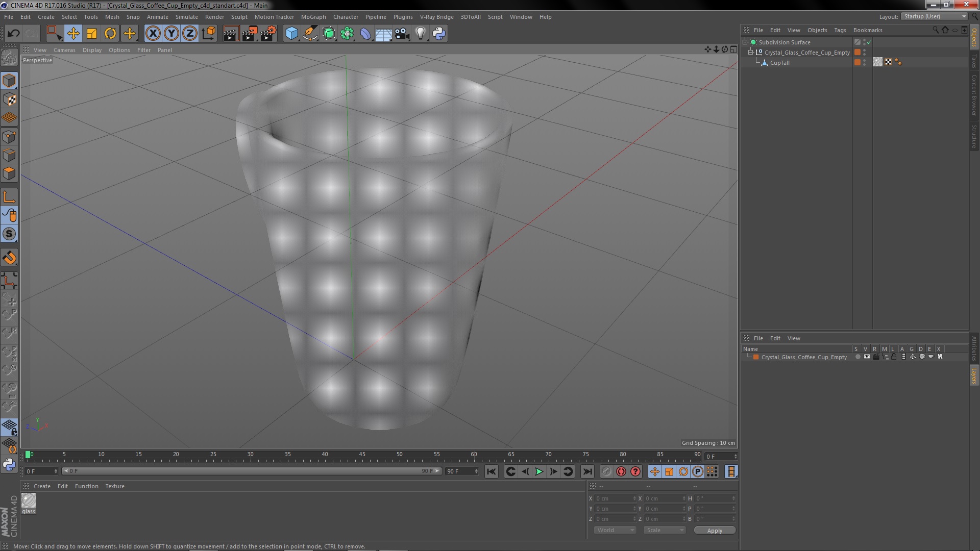Click Render View clapperboard icon
The height and width of the screenshot is (551, 980).
tap(231, 34)
